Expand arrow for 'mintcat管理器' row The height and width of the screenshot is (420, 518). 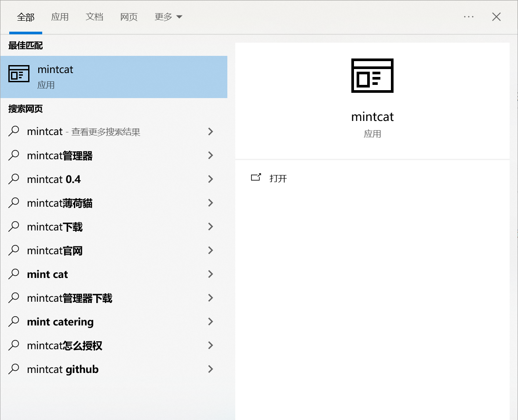[211, 155]
